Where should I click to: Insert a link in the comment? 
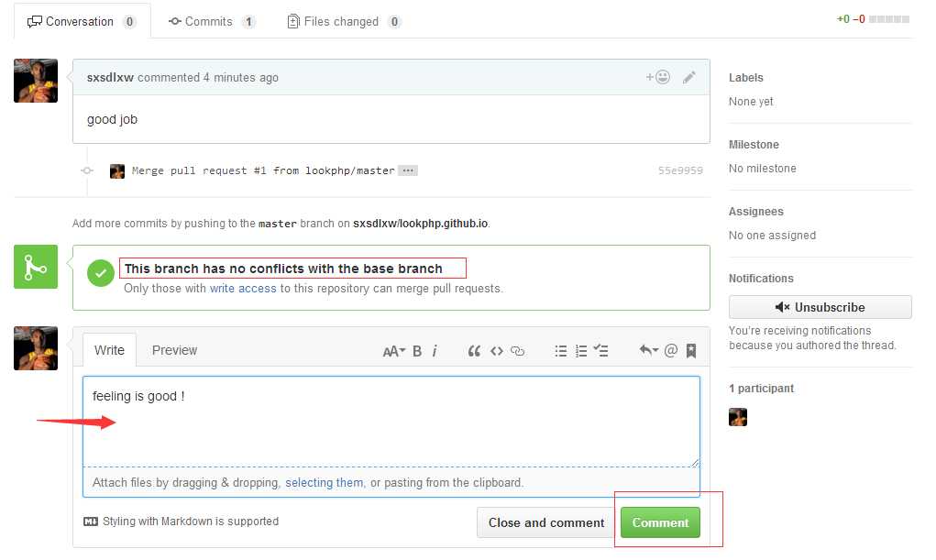pyautogui.click(x=518, y=351)
